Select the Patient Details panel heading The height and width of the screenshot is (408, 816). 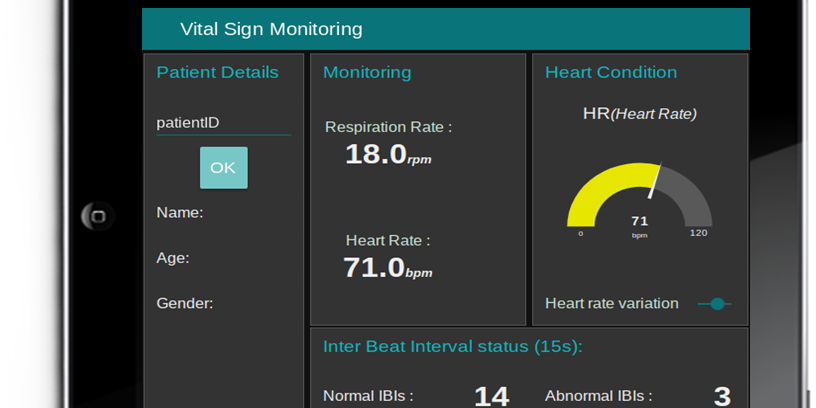point(217,72)
